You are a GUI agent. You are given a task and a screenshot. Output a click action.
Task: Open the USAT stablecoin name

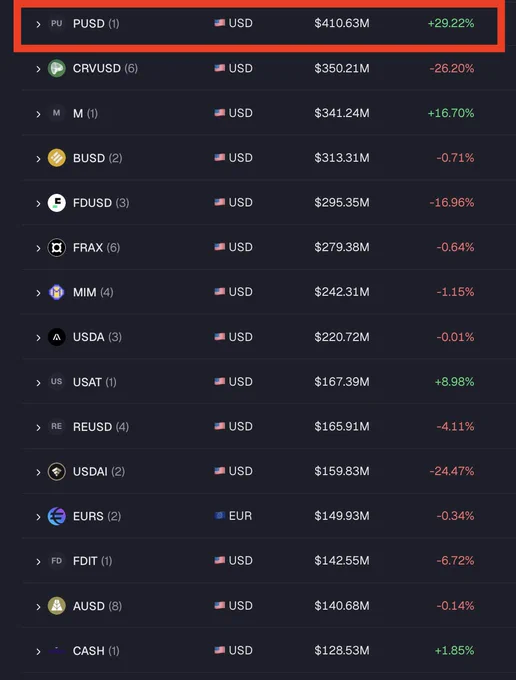tap(87, 382)
